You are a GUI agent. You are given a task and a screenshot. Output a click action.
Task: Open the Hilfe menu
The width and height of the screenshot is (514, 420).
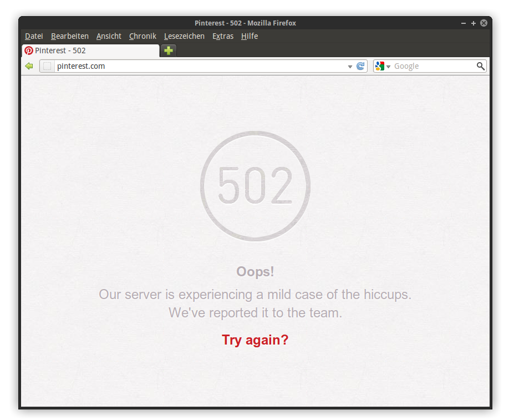[250, 36]
